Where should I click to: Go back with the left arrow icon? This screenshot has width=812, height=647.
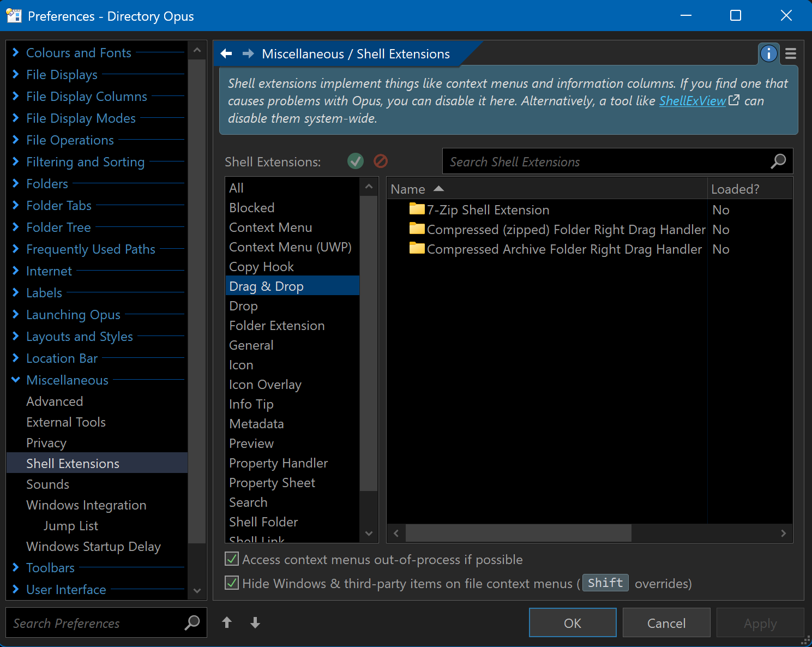pos(226,53)
